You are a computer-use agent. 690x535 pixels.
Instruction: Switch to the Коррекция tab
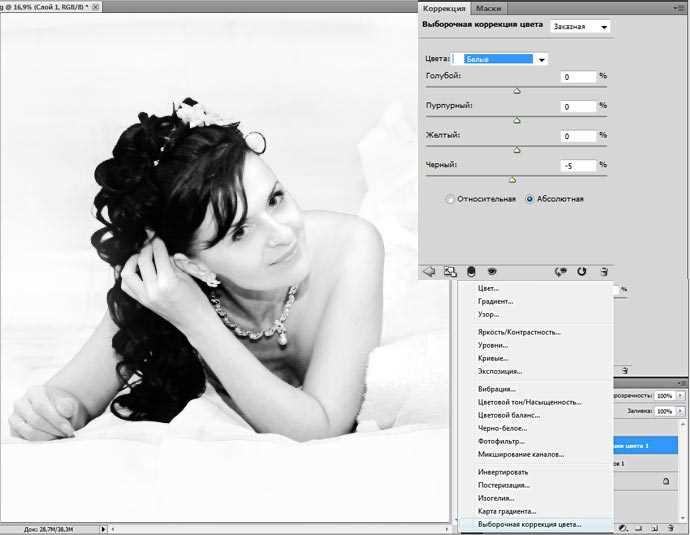coord(444,8)
